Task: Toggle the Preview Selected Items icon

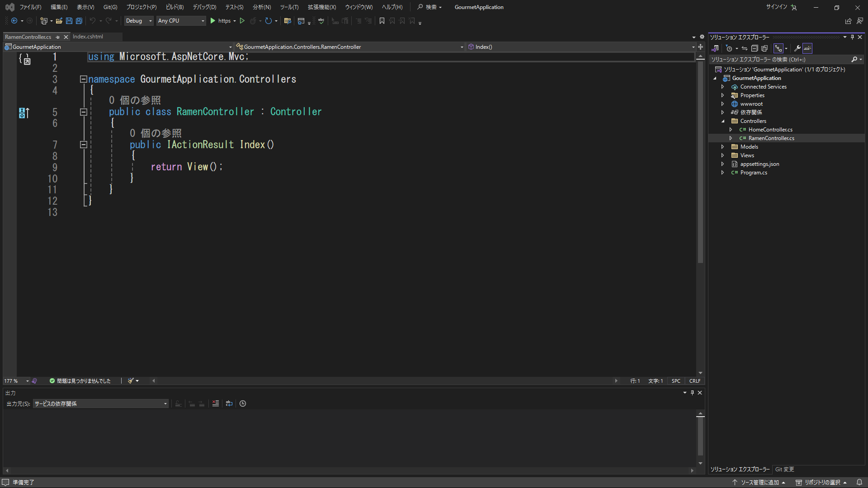Action: [807, 48]
